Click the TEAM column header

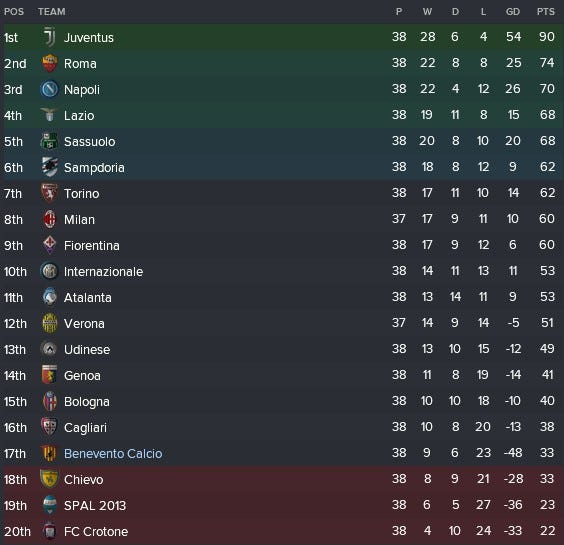(x=52, y=12)
